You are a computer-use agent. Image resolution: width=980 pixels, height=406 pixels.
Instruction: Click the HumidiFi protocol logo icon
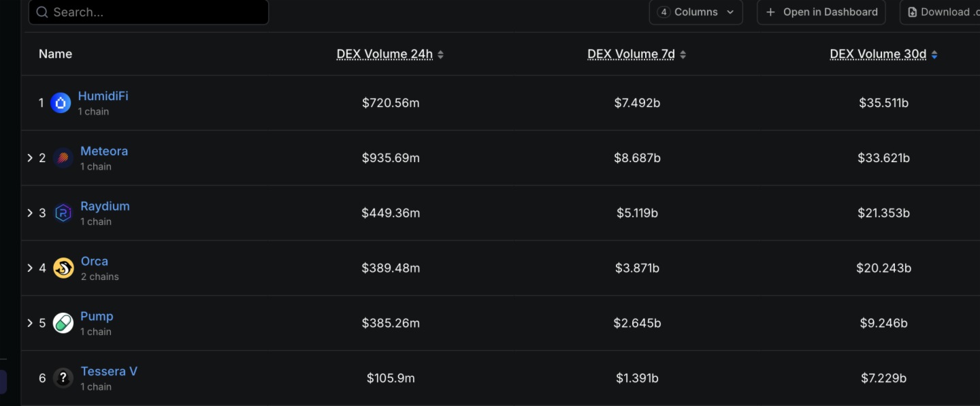click(x=61, y=103)
